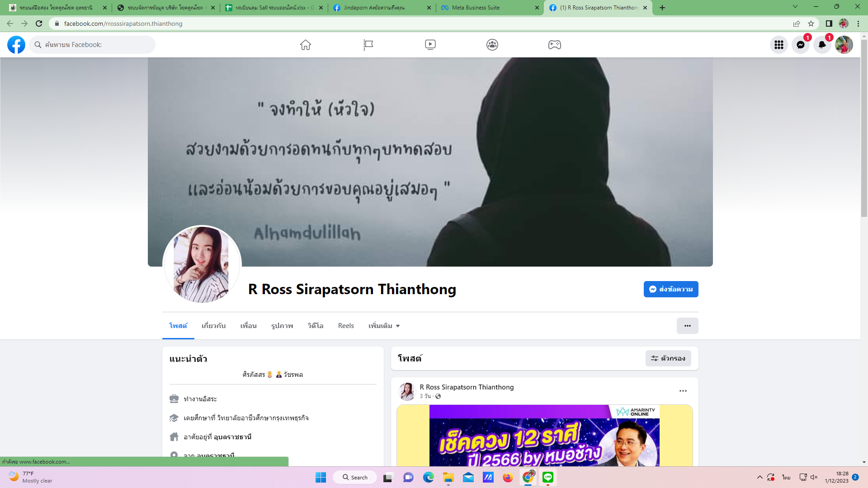Open the profile picture thumbnail
The width and height of the screenshot is (868, 488).
(202, 265)
